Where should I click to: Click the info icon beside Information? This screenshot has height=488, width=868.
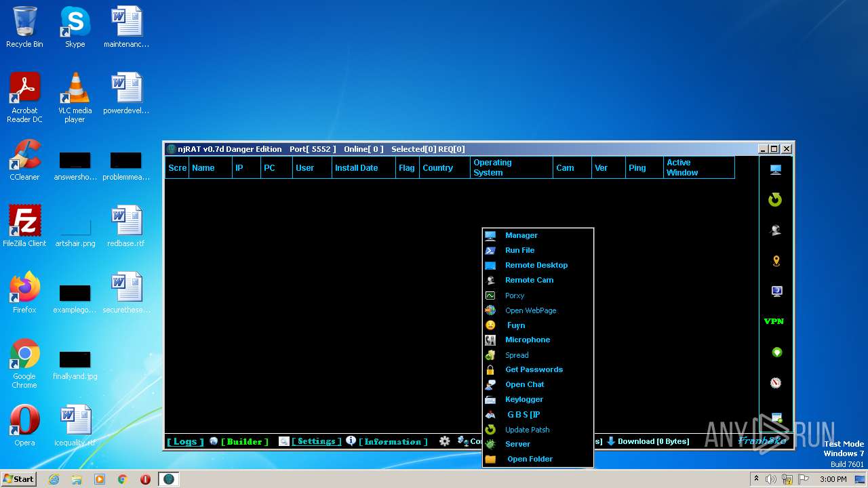[x=351, y=441]
